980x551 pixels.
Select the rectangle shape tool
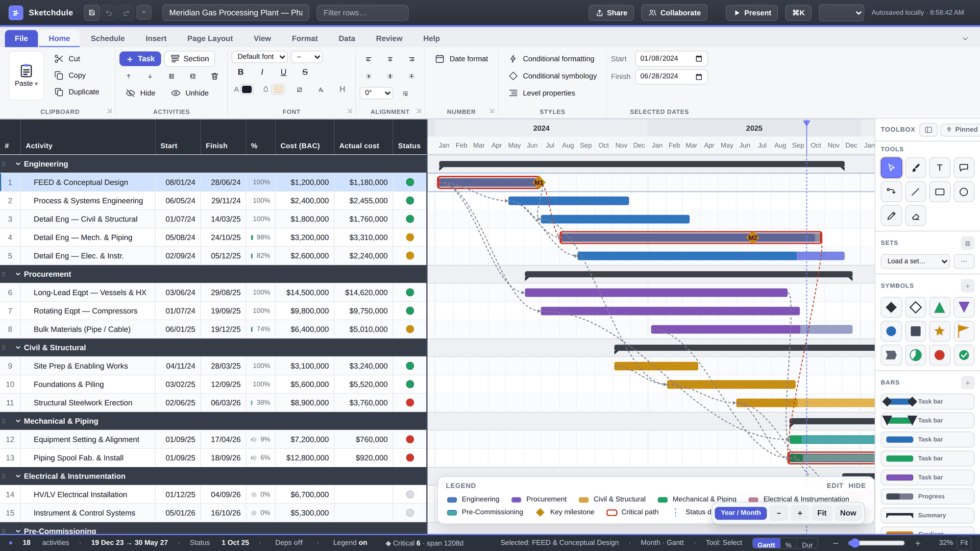[x=939, y=192]
